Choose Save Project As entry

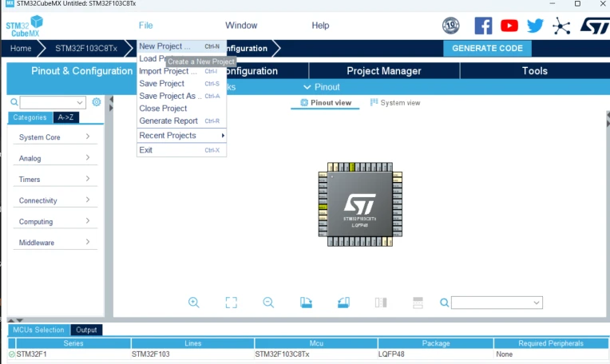(182, 96)
